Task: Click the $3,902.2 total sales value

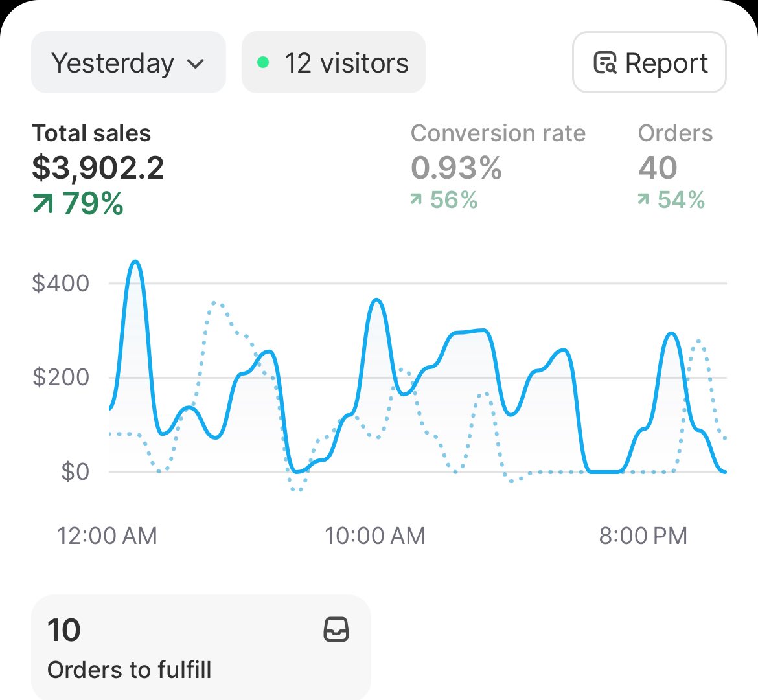Action: point(98,168)
